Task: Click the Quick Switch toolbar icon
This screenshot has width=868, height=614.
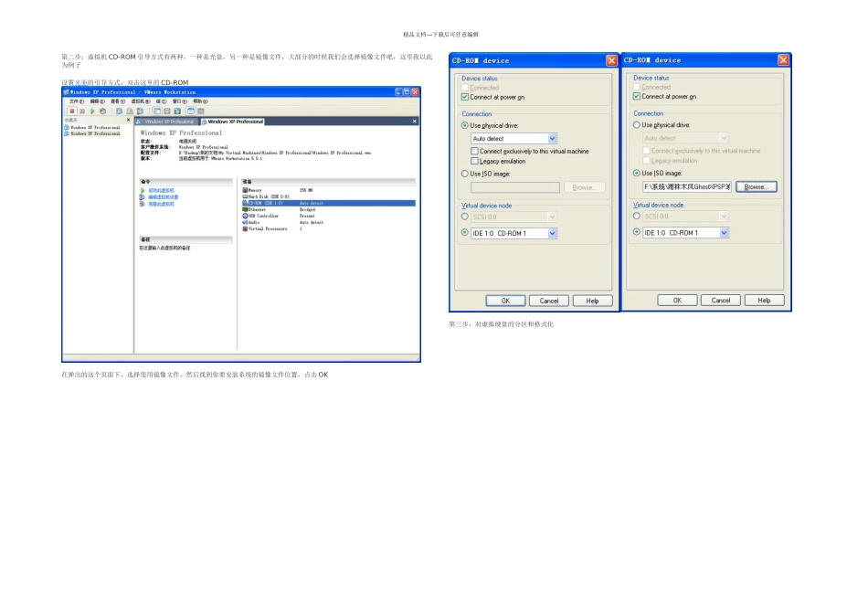Action: pos(167,111)
